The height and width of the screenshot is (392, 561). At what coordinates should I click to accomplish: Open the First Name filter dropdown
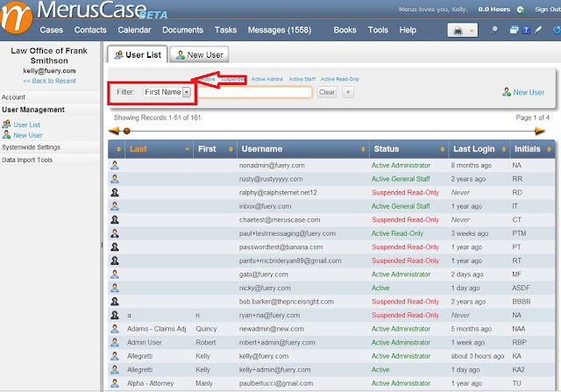(x=167, y=92)
